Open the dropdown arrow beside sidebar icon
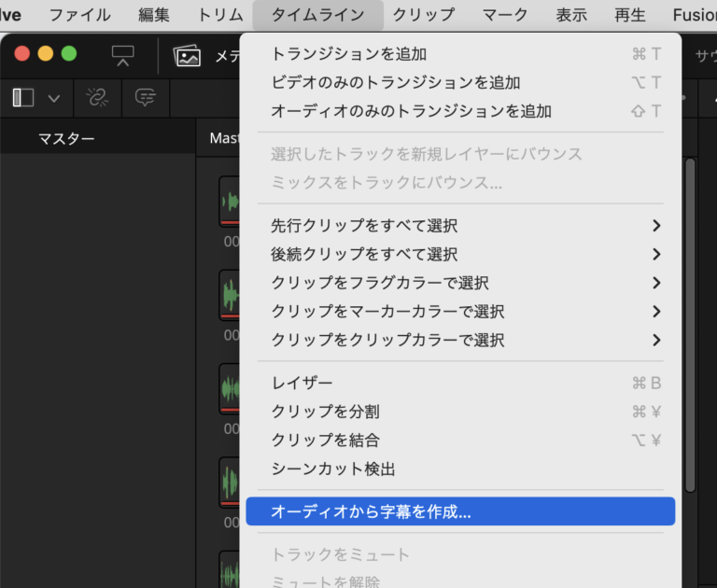Viewport: 717px width, 588px height. [x=54, y=98]
